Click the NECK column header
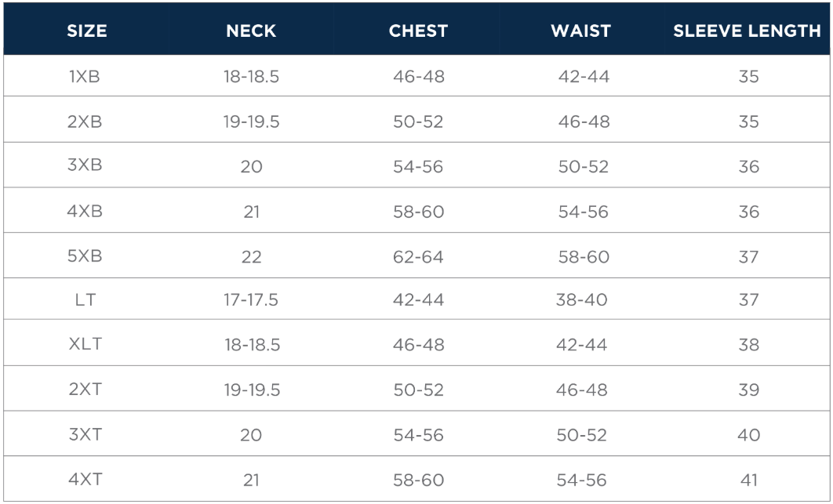This screenshot has width=833, height=504. point(251,31)
